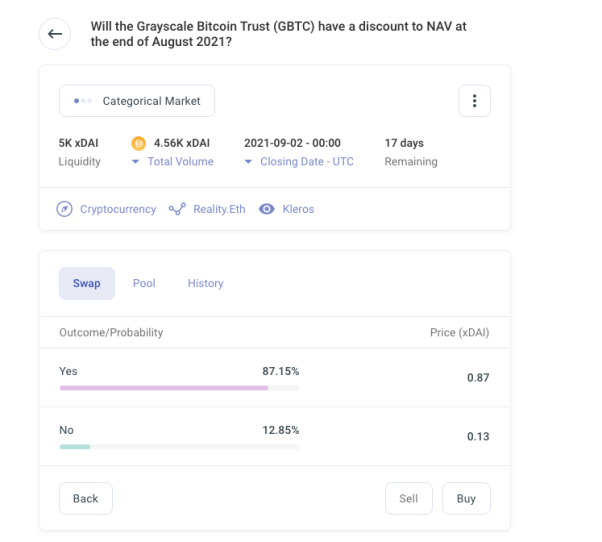Click the Cryptocurrency compass icon
The width and height of the screenshot is (602, 542).
pos(64,209)
